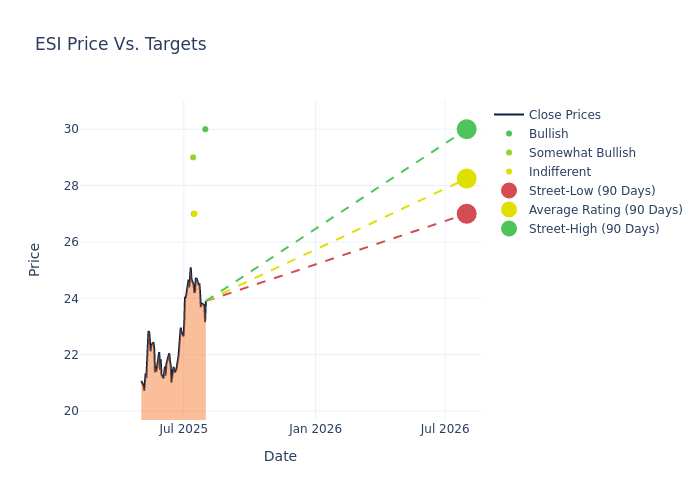Select the Bullish dot at price 30
Image resolution: width=700 pixels, height=500 pixels.
[x=205, y=129]
